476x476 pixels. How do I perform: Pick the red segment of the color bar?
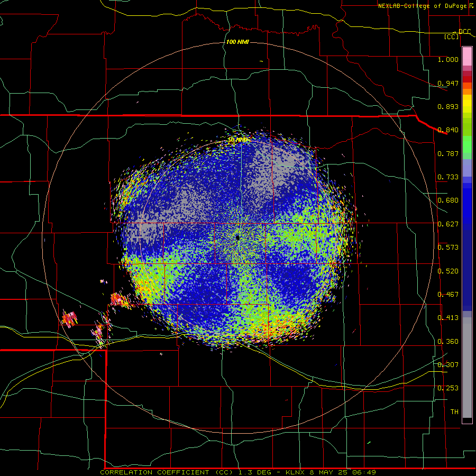tap(467, 79)
